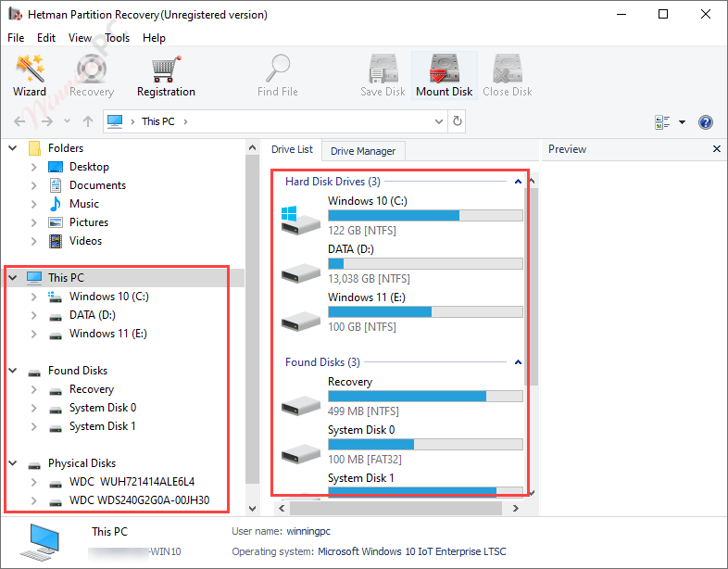This screenshot has height=569, width=728.
Task: Click the "13,038 GB [NTFS]" label
Action: coord(369,279)
